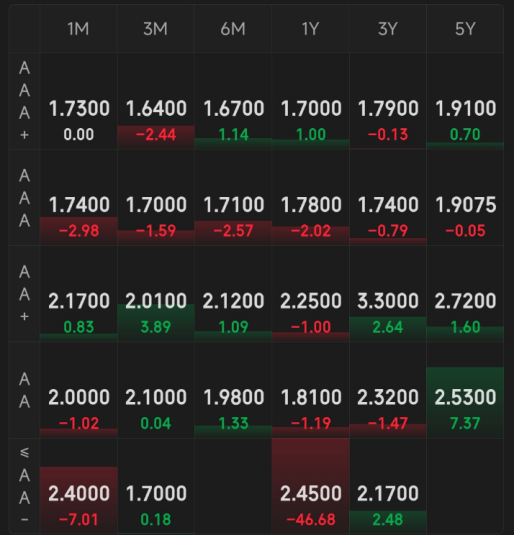Select AA+ 3Y cell with 3.3000
The image size is (514, 536).
[388, 294]
